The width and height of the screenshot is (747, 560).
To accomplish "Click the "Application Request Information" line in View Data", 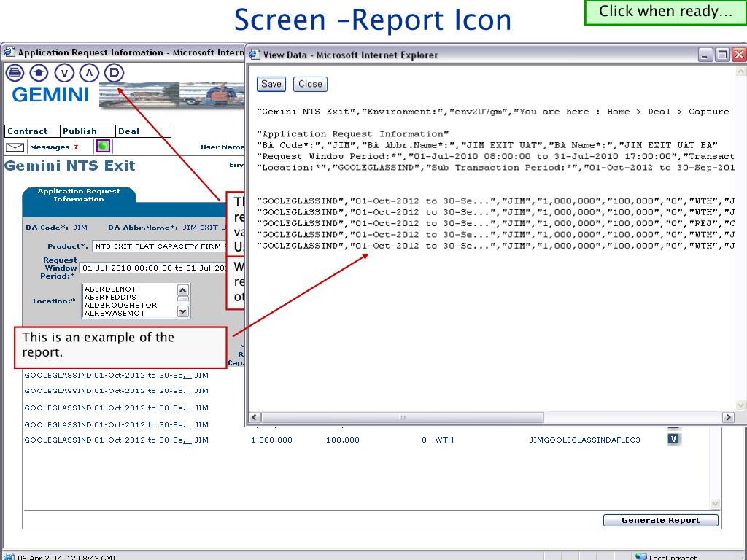I will pyautogui.click(x=352, y=134).
